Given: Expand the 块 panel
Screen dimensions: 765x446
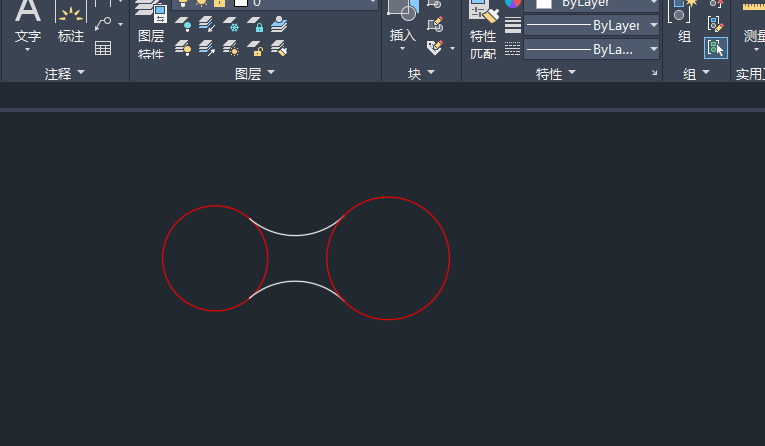Looking at the screenshot, I should 421,74.
